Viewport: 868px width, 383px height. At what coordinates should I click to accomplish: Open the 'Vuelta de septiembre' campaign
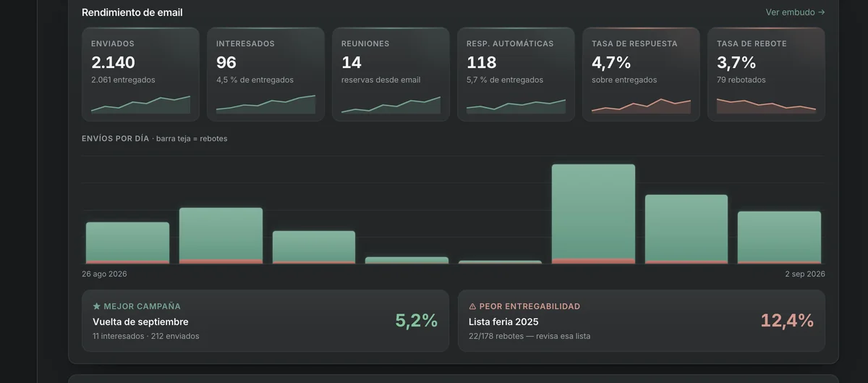[x=140, y=321]
